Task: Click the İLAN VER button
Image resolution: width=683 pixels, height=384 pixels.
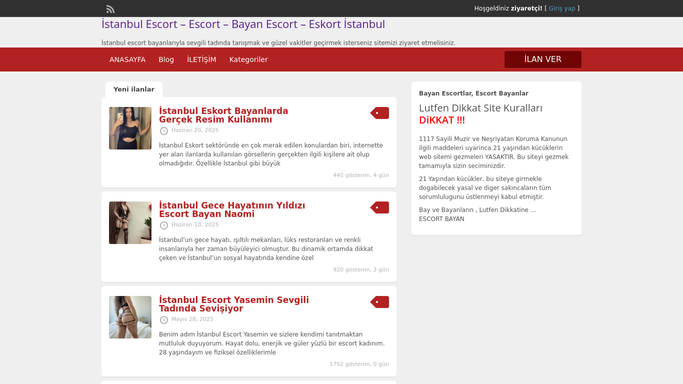Action: tap(543, 59)
